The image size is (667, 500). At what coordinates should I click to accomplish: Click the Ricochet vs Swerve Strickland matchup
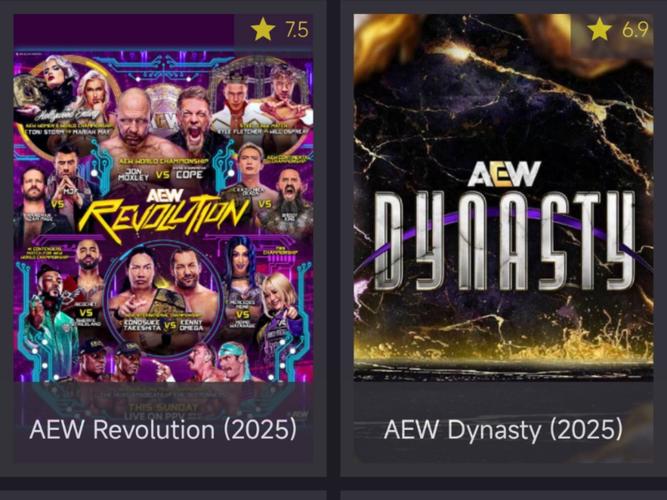click(64, 298)
